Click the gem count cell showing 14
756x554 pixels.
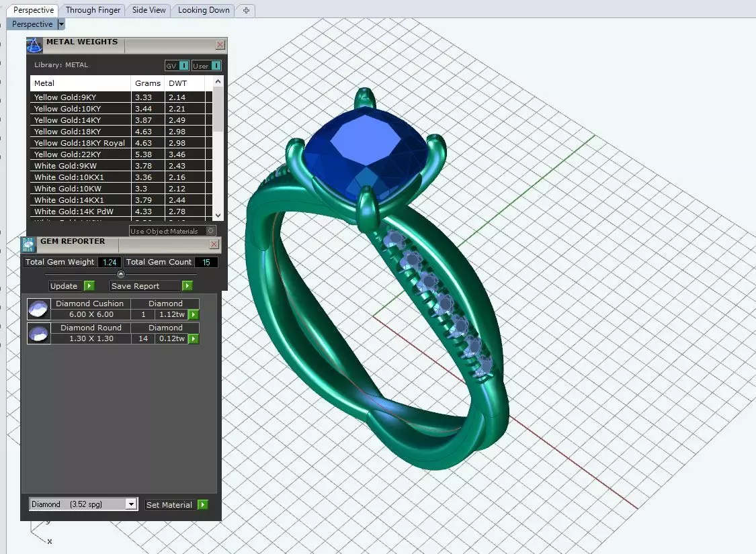click(143, 338)
